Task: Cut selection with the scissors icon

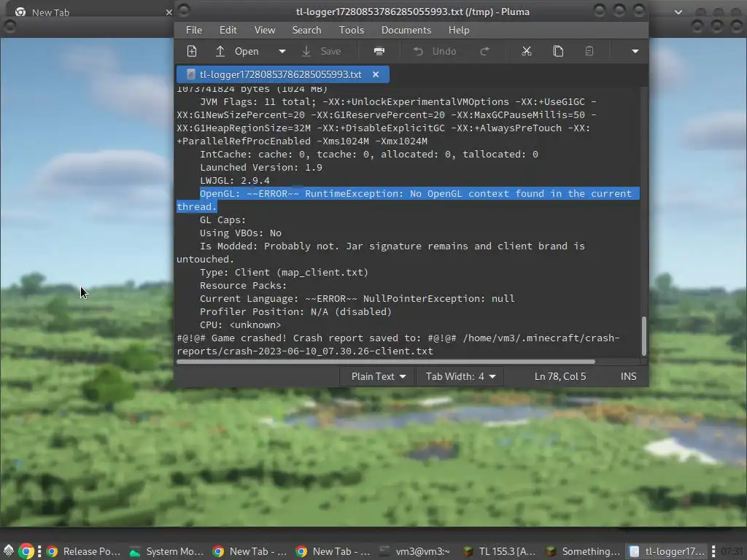Action: click(527, 52)
